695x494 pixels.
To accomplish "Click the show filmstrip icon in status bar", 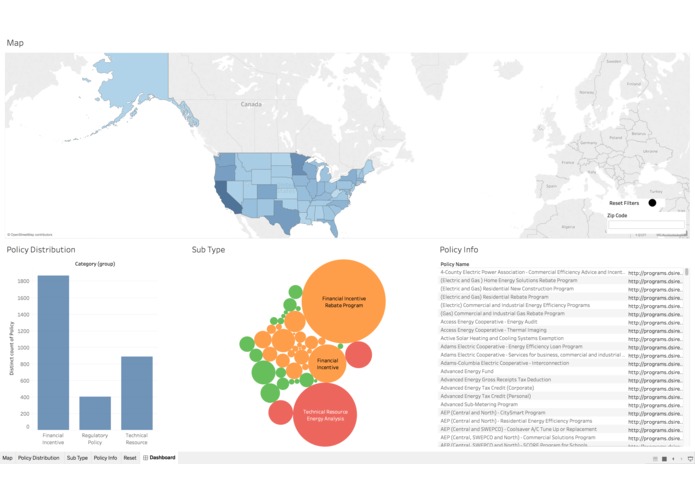I will click(x=655, y=459).
